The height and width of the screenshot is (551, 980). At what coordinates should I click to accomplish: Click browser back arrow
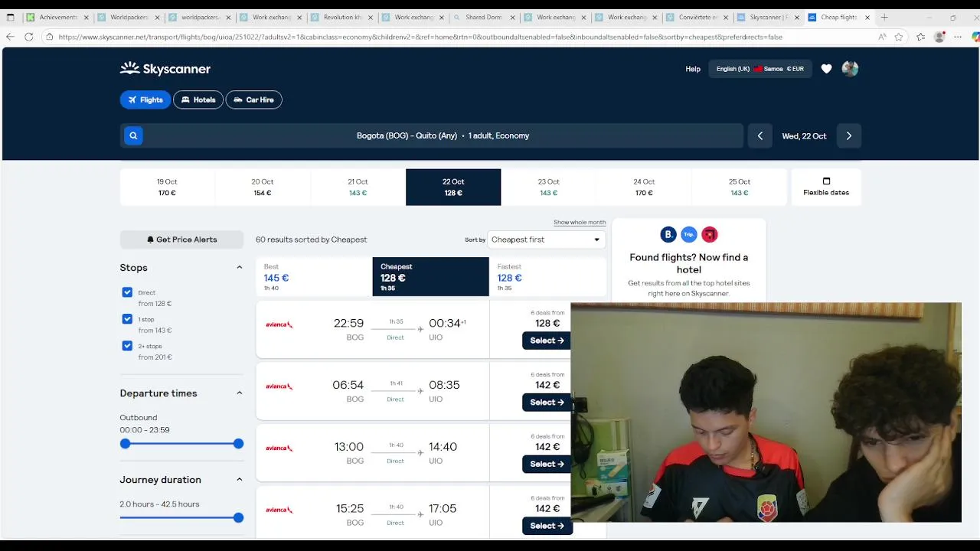(10, 37)
